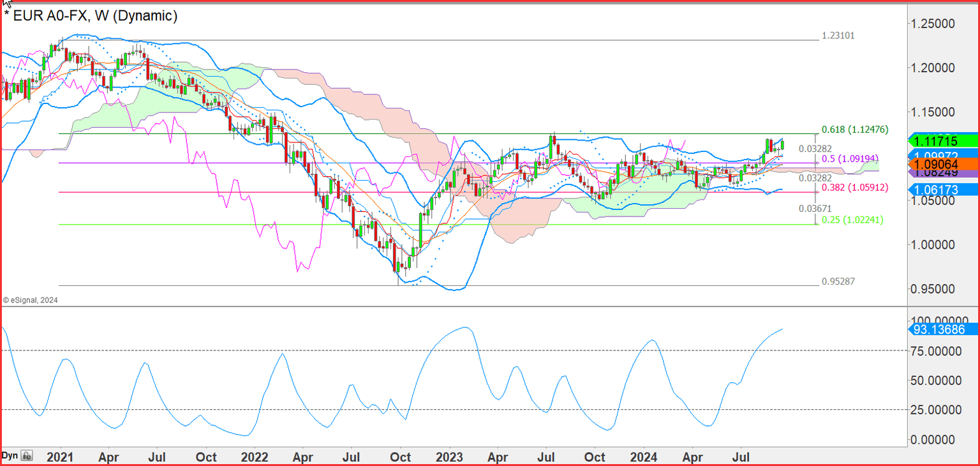Select the green 1.11715 last price marker

click(944, 141)
